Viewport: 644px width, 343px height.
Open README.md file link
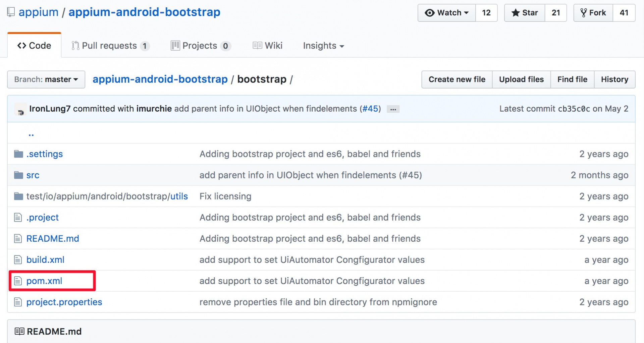pyautogui.click(x=53, y=238)
